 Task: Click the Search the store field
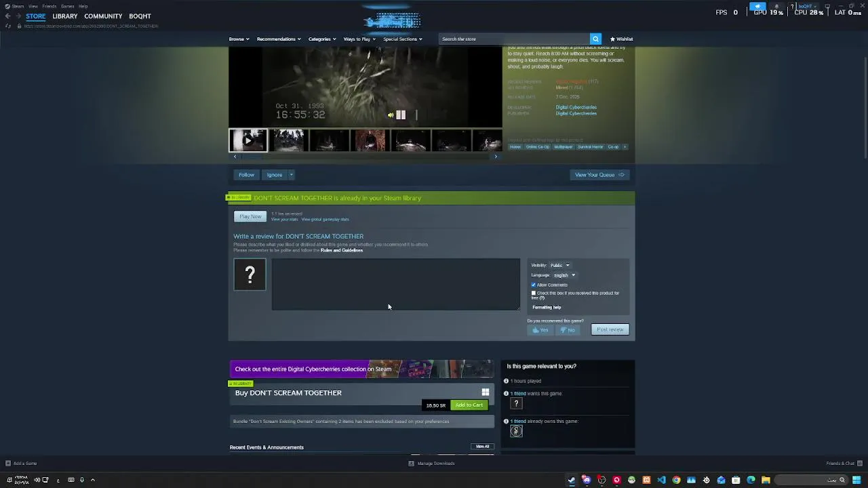pos(514,39)
